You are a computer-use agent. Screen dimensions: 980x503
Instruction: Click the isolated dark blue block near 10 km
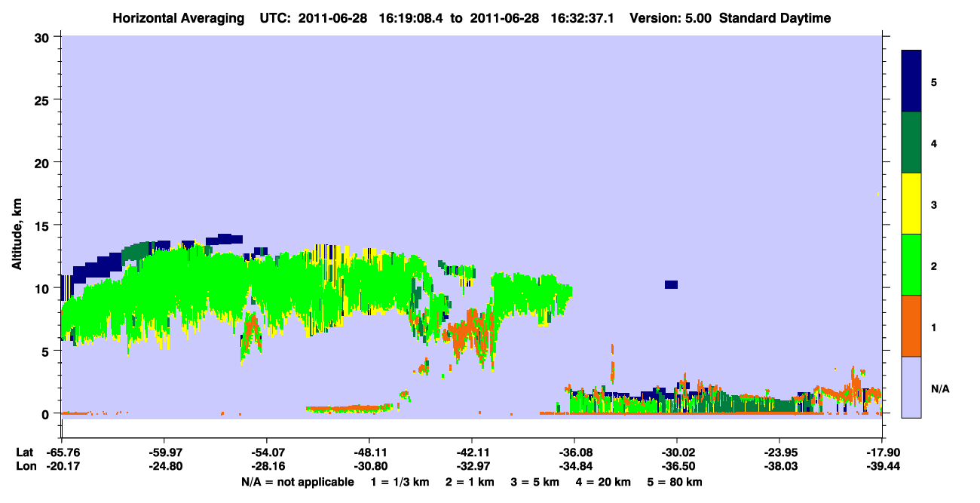[x=671, y=284]
